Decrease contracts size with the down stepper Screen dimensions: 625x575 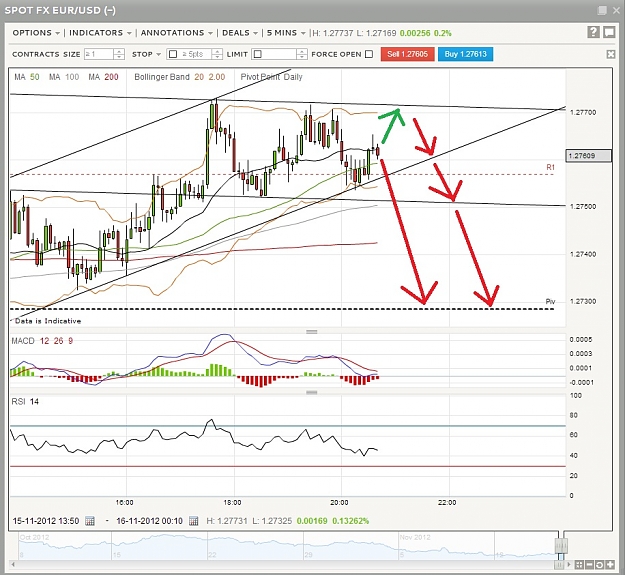point(119,57)
